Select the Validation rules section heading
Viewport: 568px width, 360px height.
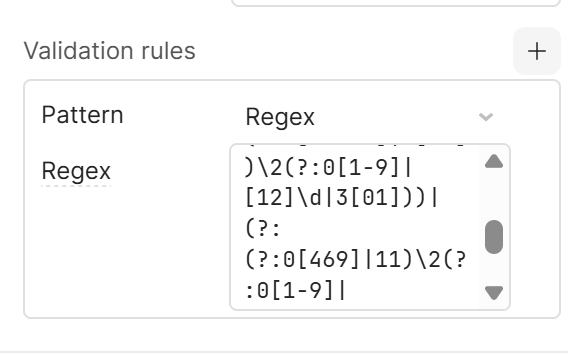tap(110, 50)
